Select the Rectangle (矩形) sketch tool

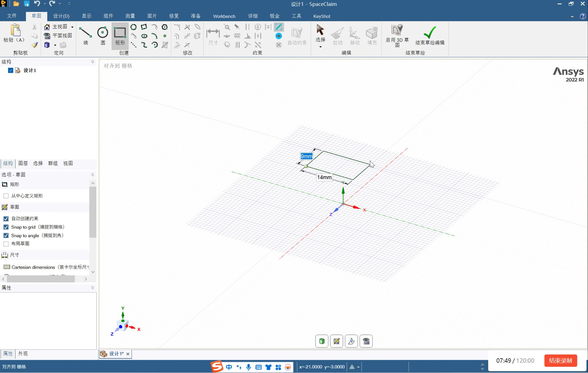coord(120,36)
